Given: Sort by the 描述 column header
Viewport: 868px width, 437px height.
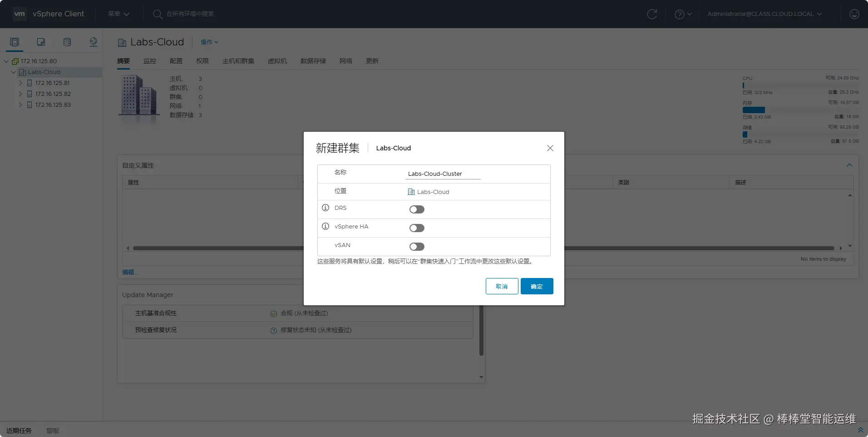Looking at the screenshot, I should (741, 183).
